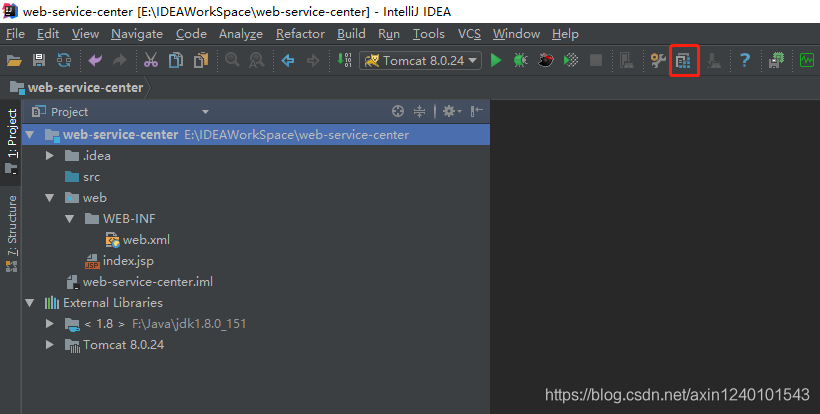Select web-service-center.iml file
This screenshot has width=820, height=414.
click(x=140, y=282)
